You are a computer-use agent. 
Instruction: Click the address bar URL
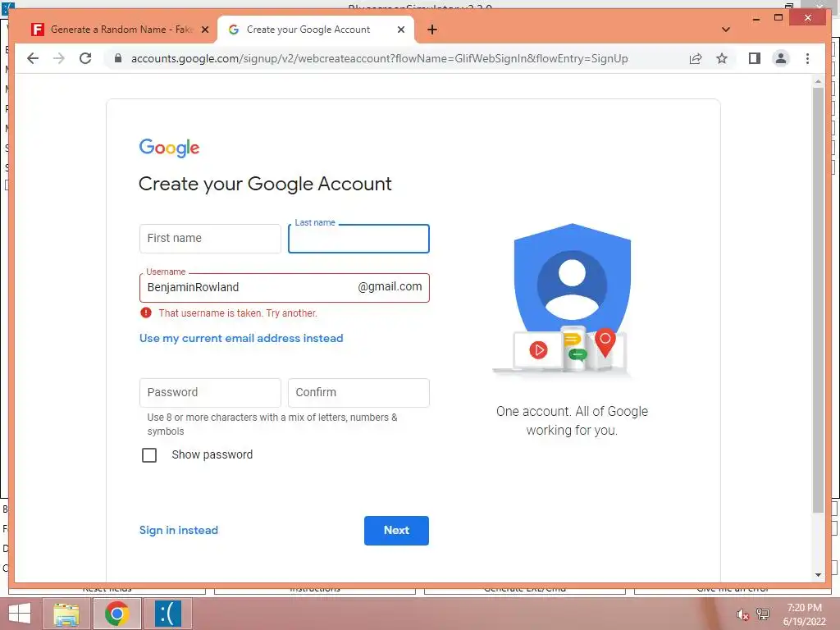point(379,58)
